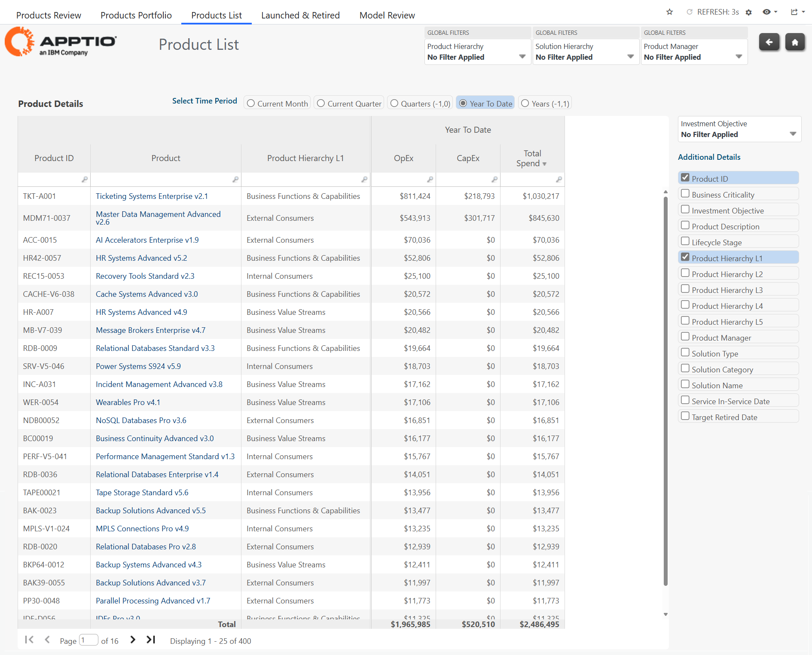Open the refresh settings gear

pyautogui.click(x=749, y=12)
